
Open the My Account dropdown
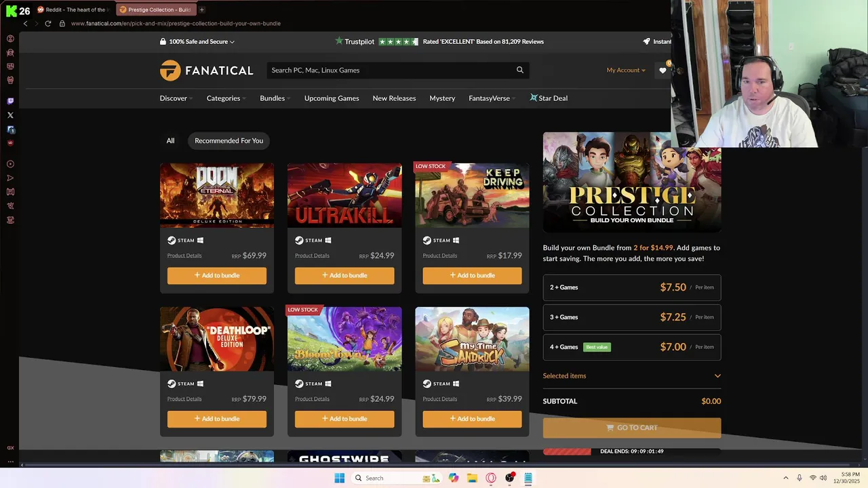(x=626, y=70)
